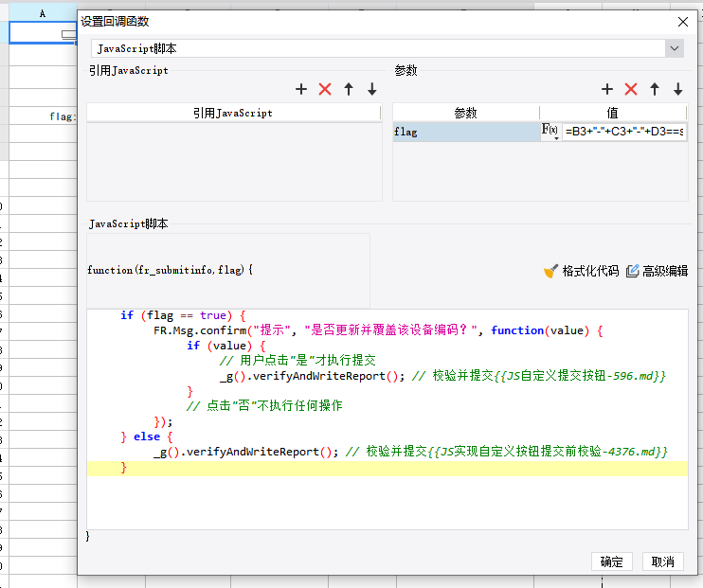The image size is (703, 588).
Task: Delete the selected flag parameter
Action: [x=631, y=89]
